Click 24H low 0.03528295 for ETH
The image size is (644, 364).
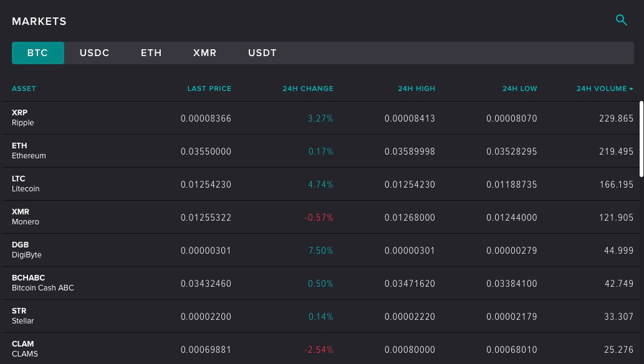click(511, 151)
